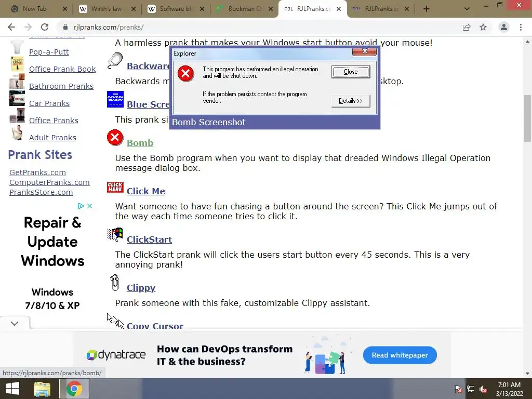The width and height of the screenshot is (532, 399).
Task: Open the Copy Cursor prank link
Action: pos(155,325)
